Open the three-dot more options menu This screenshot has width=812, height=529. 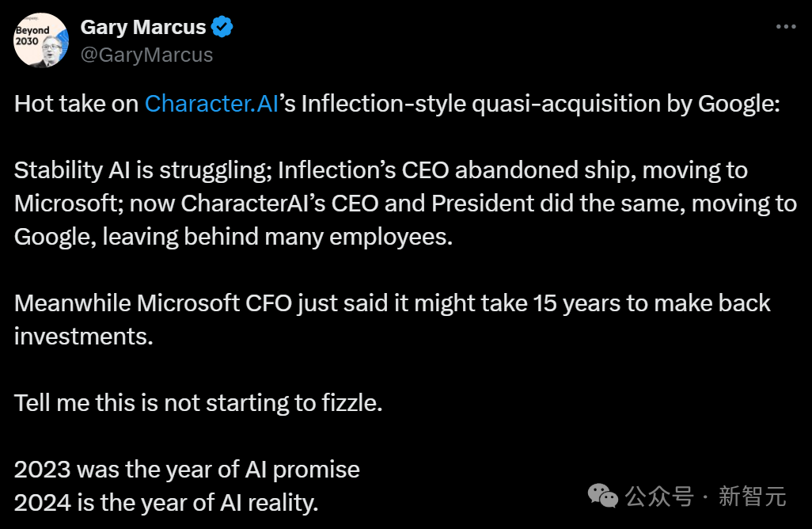[785, 27]
